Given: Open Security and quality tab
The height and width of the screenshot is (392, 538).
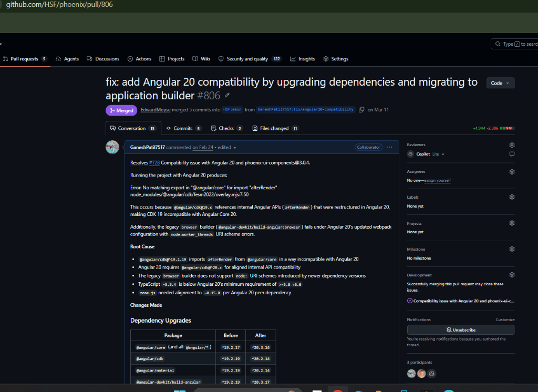Looking at the screenshot, I should 250,59.
